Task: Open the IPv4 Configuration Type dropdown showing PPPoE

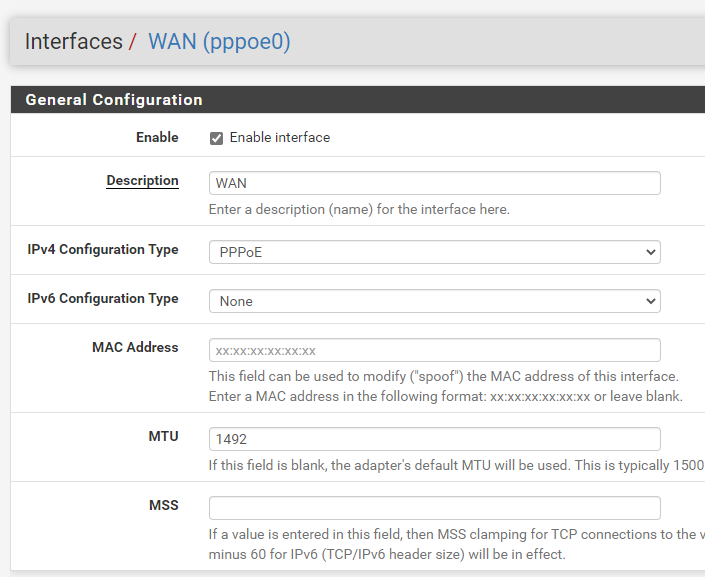Action: point(434,252)
